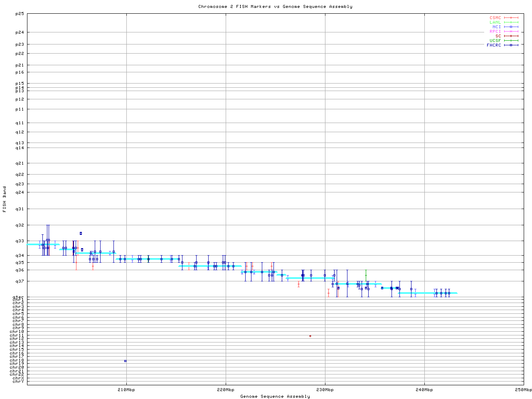Click the UCSF legend marker line

click(x=511, y=41)
